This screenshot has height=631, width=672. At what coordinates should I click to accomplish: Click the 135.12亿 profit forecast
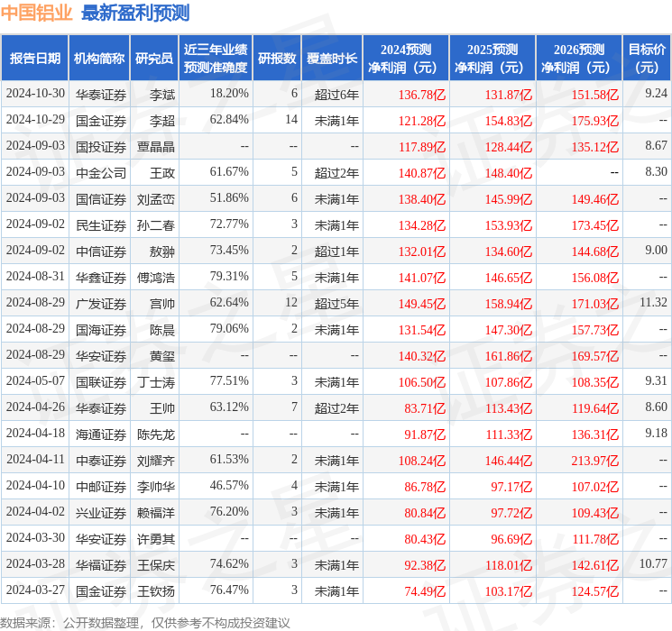595,147
